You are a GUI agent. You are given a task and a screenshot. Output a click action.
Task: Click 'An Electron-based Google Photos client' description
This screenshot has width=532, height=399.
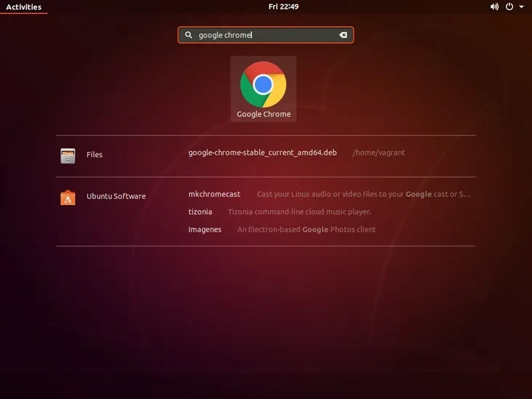point(307,230)
